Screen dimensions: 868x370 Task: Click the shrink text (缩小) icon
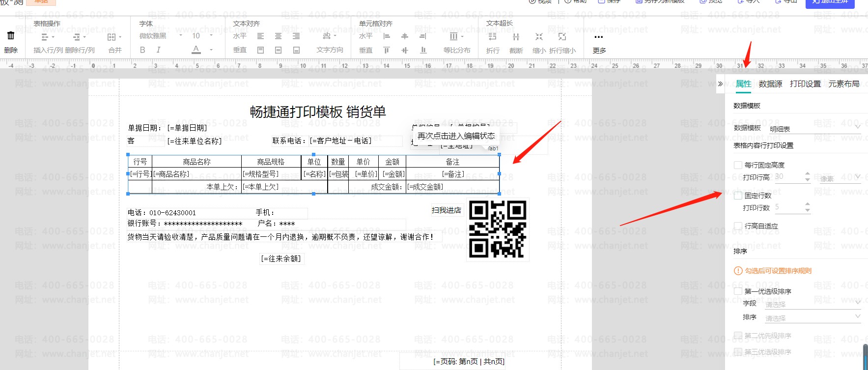pos(539,37)
